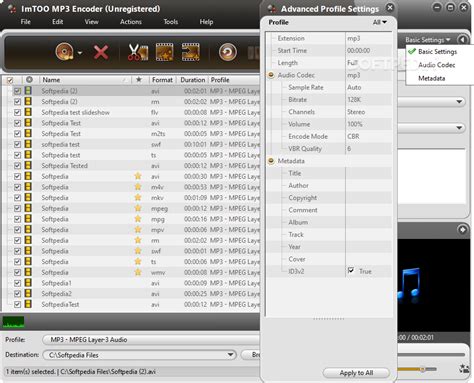Sort by the Duration column header

tap(193, 80)
